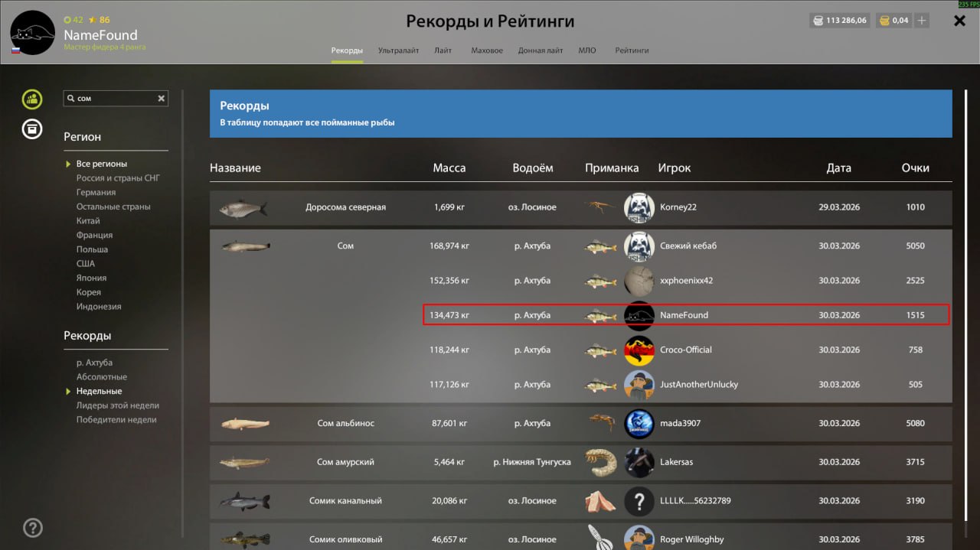The image size is (980, 550).
Task: Click bait icon in xxphoenixx42 row
Action: [601, 281]
